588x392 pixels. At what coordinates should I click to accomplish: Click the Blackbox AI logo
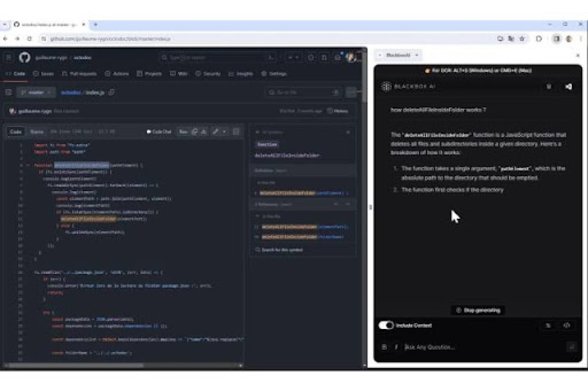click(408, 87)
